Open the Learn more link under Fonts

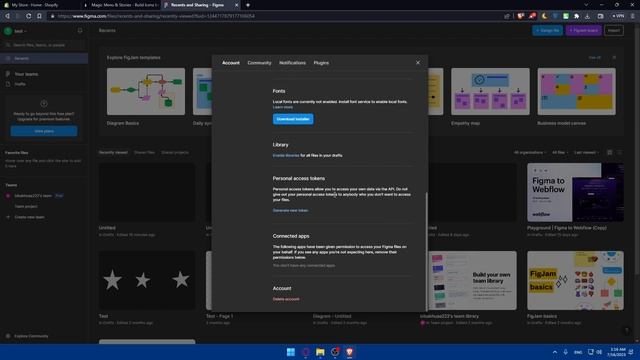point(282,107)
